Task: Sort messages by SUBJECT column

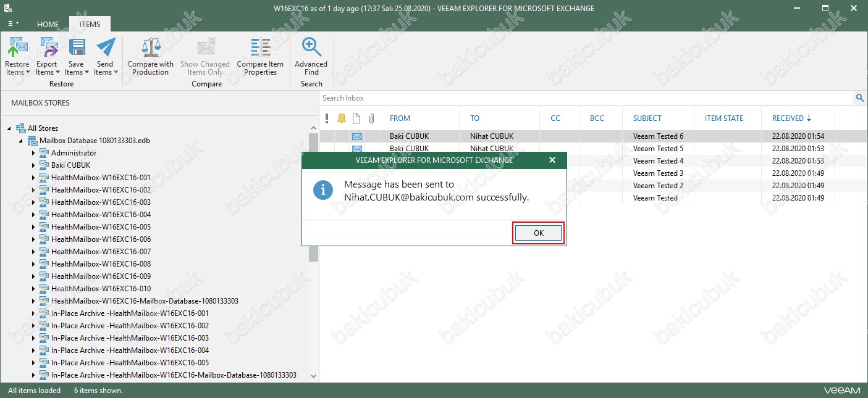Action: click(647, 118)
